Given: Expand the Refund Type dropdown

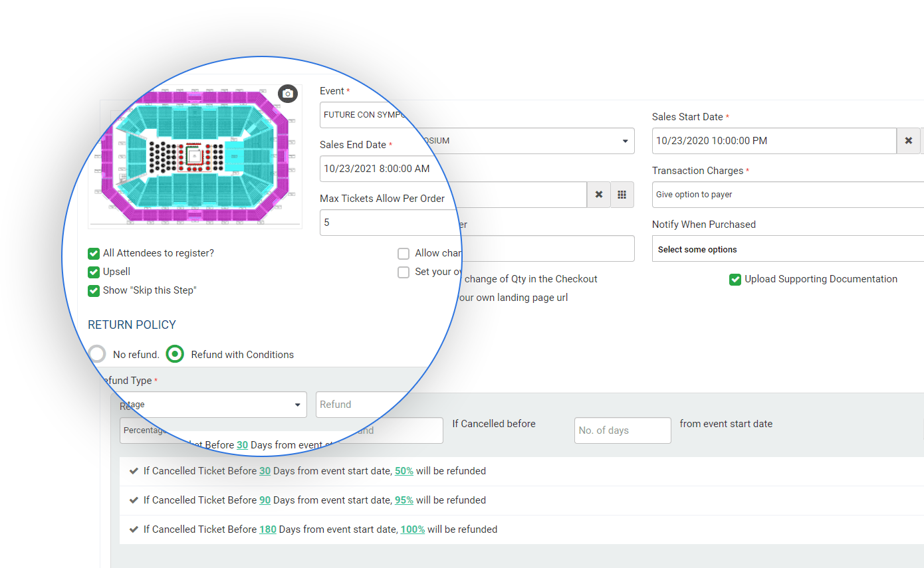Looking at the screenshot, I should coord(297,405).
